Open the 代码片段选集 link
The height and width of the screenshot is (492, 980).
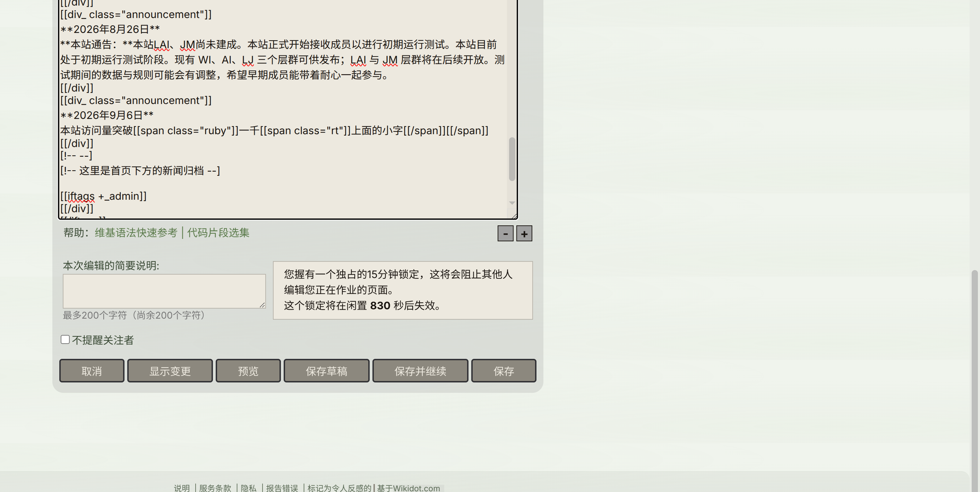coord(218,233)
